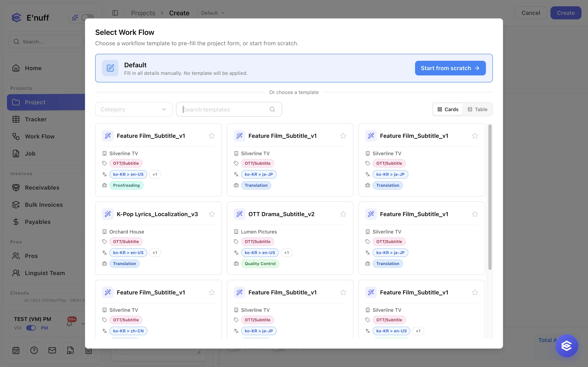Viewport: 588px width, 367px height.
Task: Open the calendar icon in bottom toolbar
Action: [x=16, y=350]
